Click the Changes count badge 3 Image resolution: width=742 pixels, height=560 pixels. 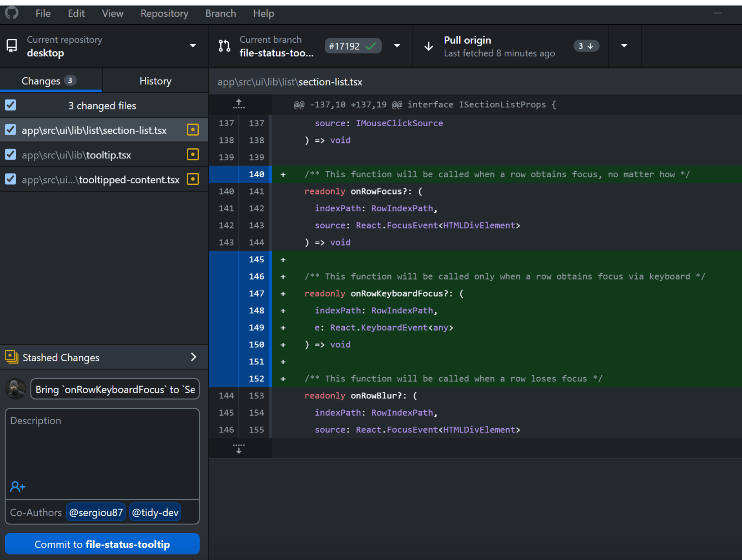[x=70, y=81]
